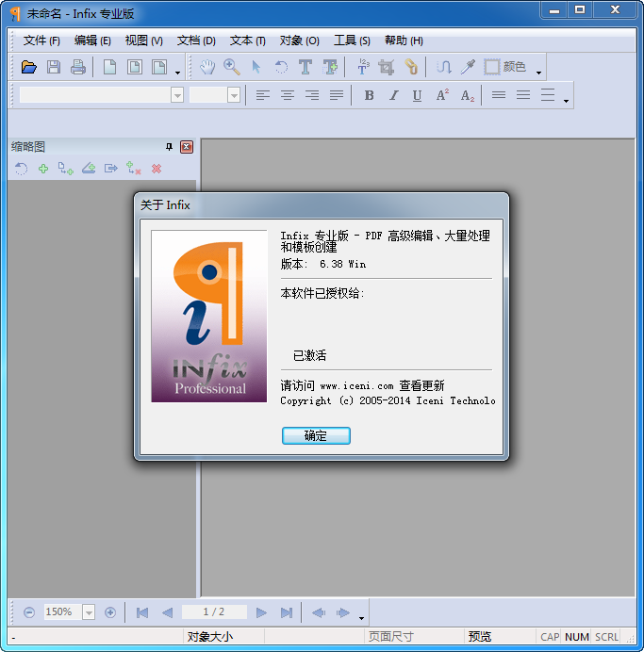Select the Text edit T tool

pos(305,67)
